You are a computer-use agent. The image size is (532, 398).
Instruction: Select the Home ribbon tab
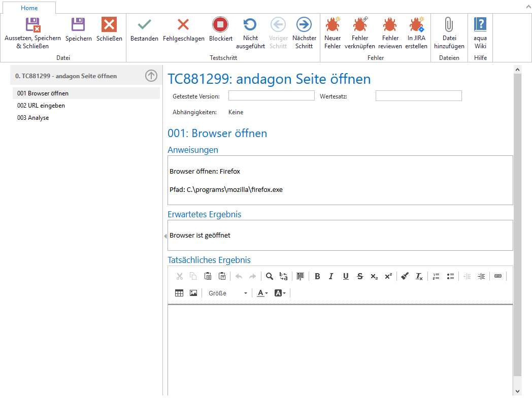pos(29,8)
